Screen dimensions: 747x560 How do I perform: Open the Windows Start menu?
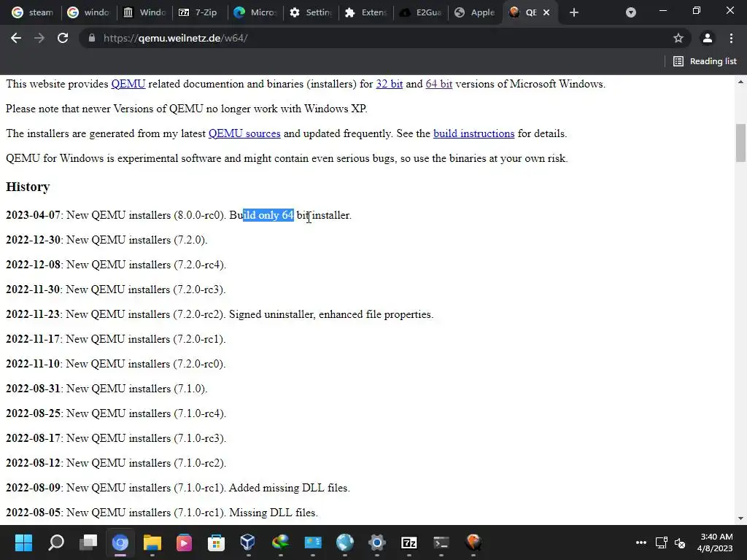tap(24, 542)
